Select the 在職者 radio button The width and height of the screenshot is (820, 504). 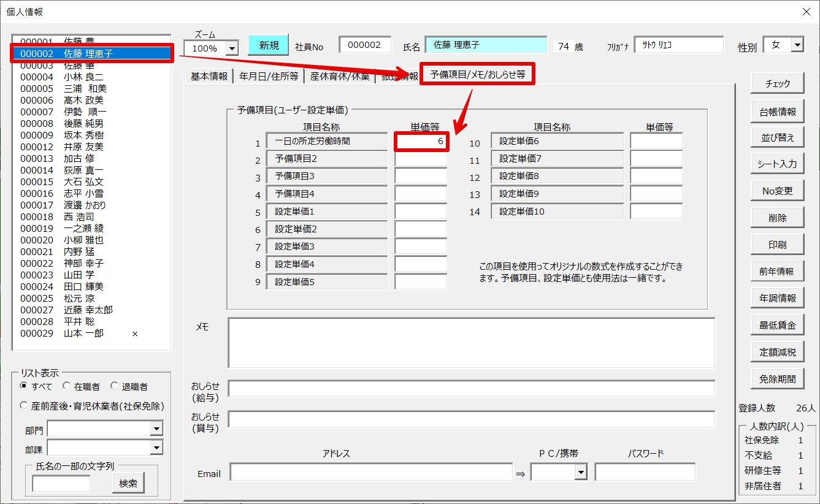pos(66,386)
